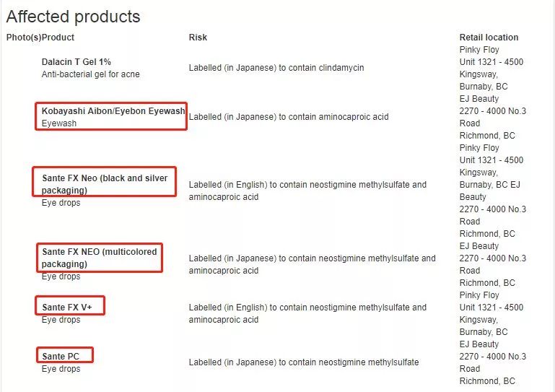Select the Kobayashi eyewash aminocaproic acid risk
This screenshot has width=555, height=392.
click(x=289, y=117)
